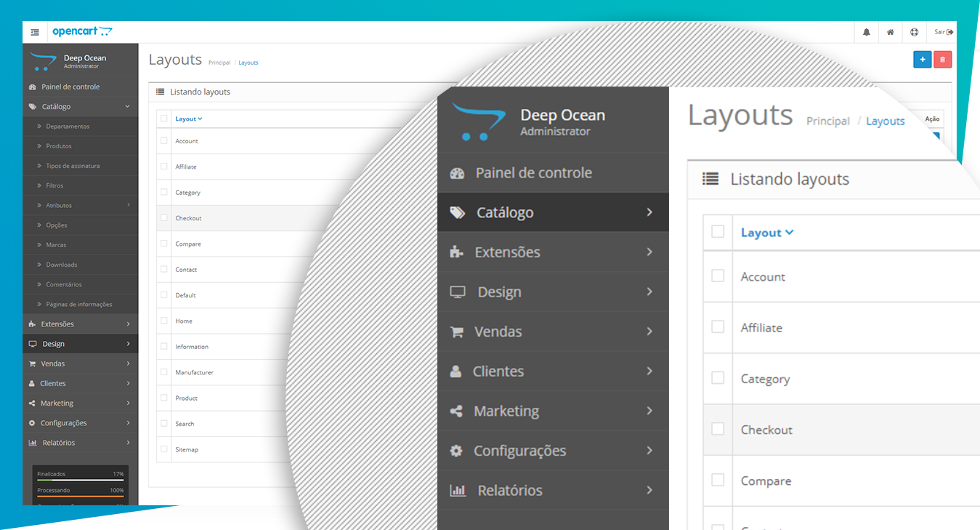Screen dimensions: 980x530
Task: Open the Comentários submenu link
Action: click(64, 284)
